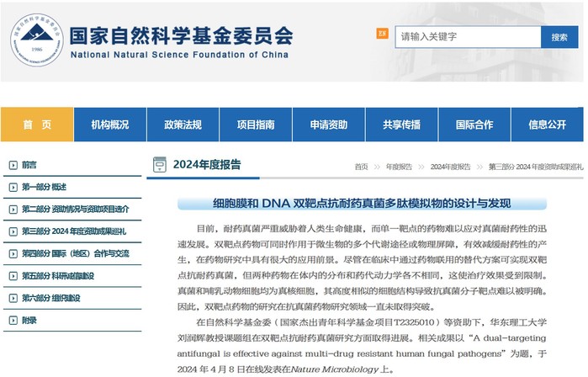
Task: Click the arrow icon beside 第一部分 概述
Action: (12, 187)
